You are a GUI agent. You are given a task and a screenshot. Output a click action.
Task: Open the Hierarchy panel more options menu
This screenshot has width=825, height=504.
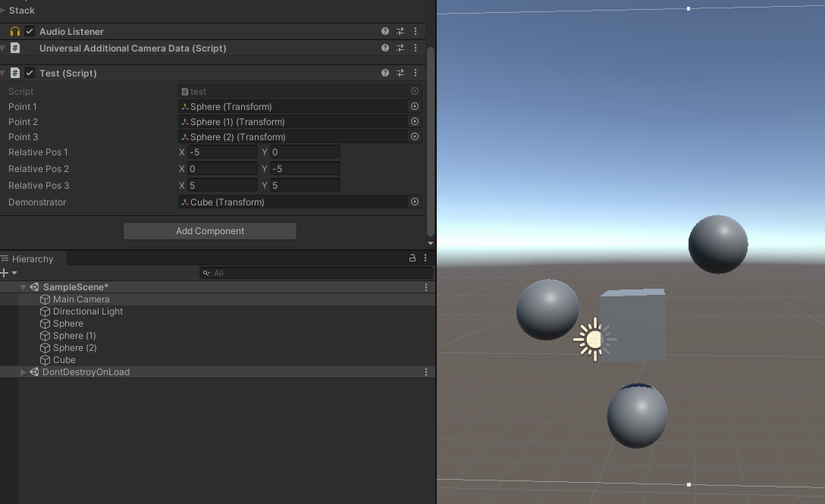click(x=425, y=258)
